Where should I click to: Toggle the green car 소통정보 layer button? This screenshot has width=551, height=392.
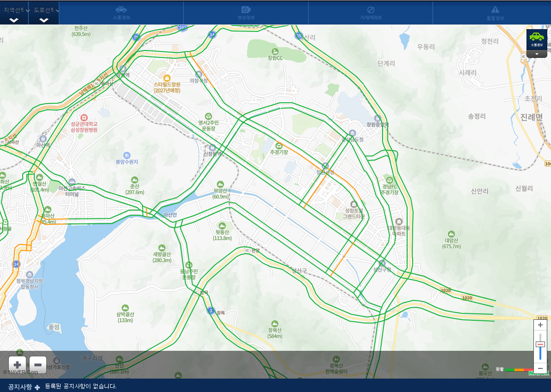pos(537,39)
